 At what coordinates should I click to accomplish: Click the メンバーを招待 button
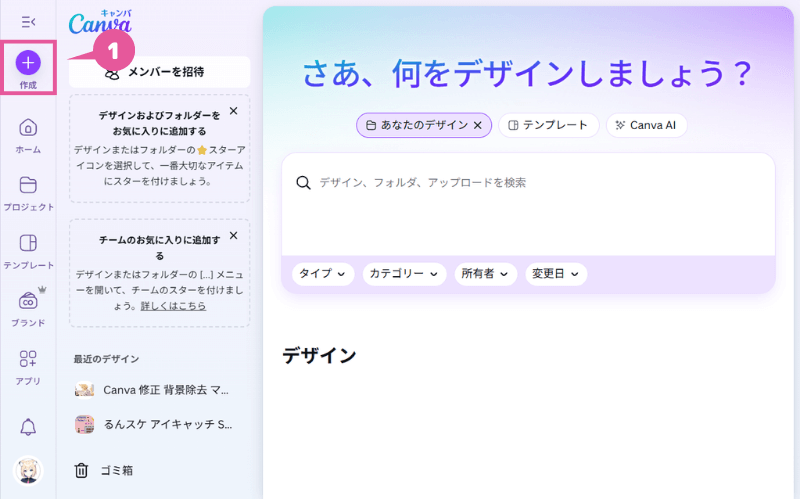(159, 72)
